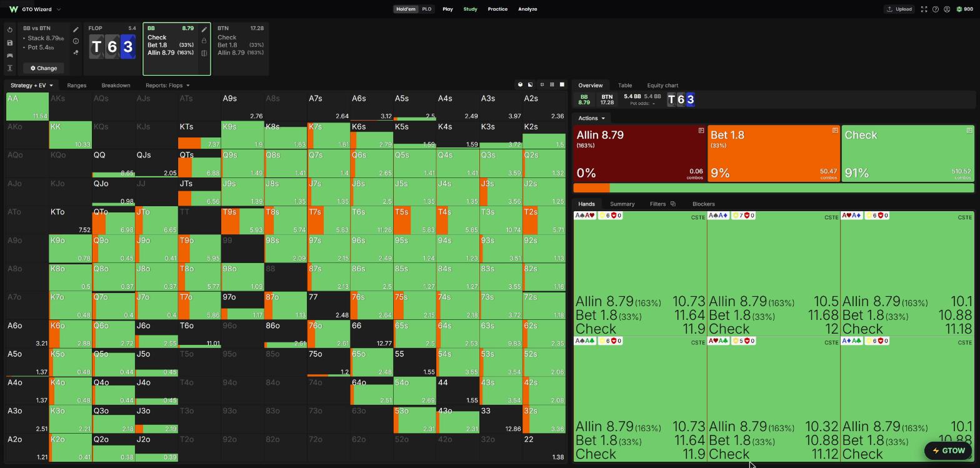Open the Reports: Flops dropdown
This screenshot has height=468, width=980.
coord(167,85)
